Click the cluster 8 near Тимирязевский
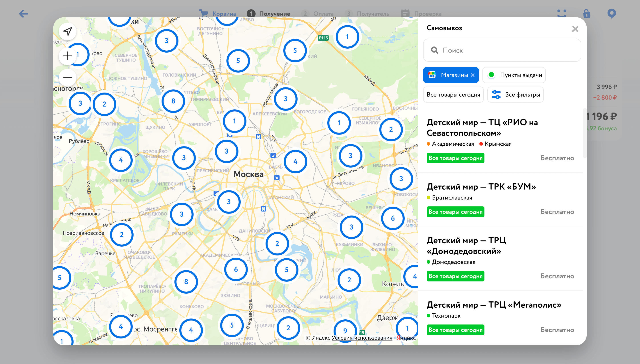 pos(173,101)
